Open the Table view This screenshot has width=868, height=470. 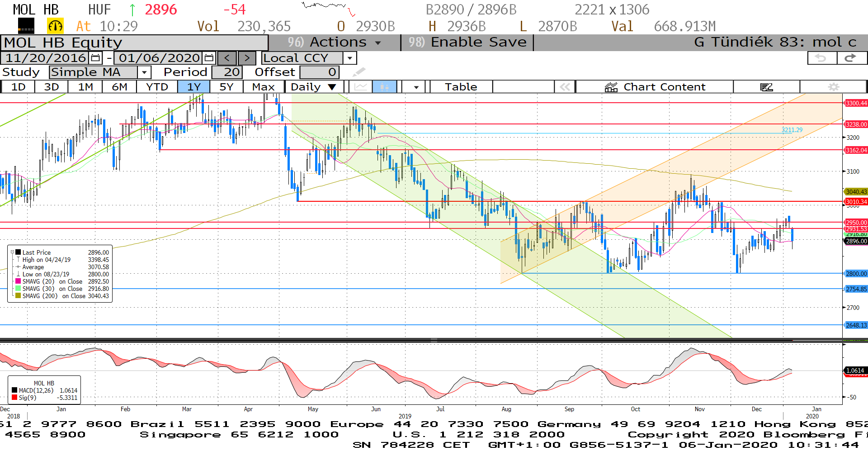coord(461,87)
